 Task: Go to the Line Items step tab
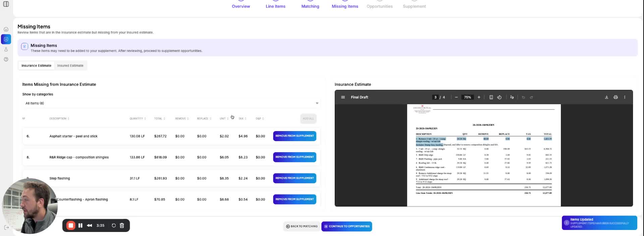(275, 6)
